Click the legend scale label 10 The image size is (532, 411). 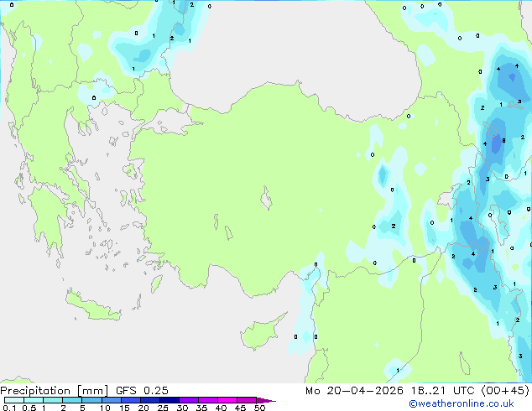[x=105, y=408]
